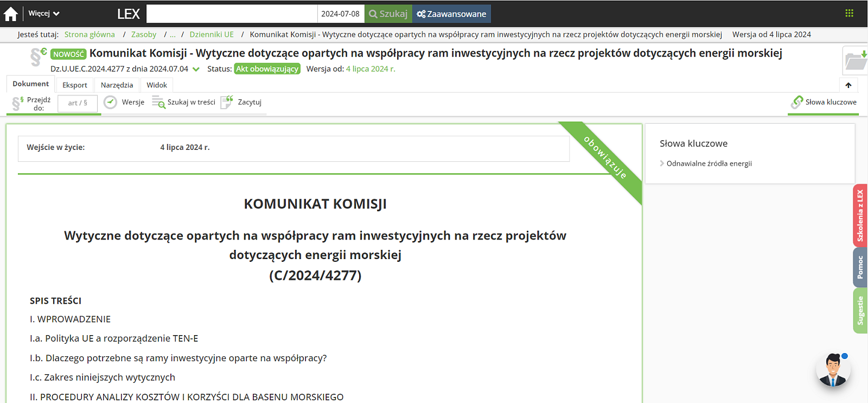Collapse toolbar with the up arrow
The width and height of the screenshot is (868, 403).
pos(848,85)
